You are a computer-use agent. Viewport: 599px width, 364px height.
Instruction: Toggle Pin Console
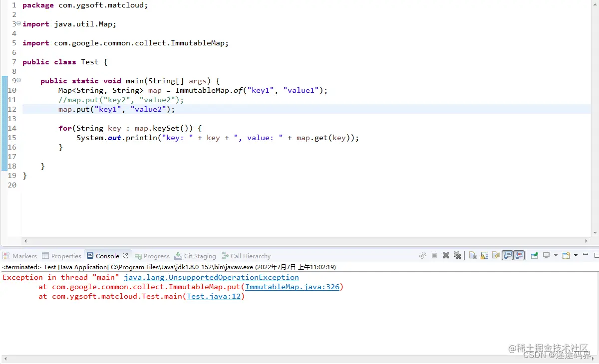tap(535, 255)
